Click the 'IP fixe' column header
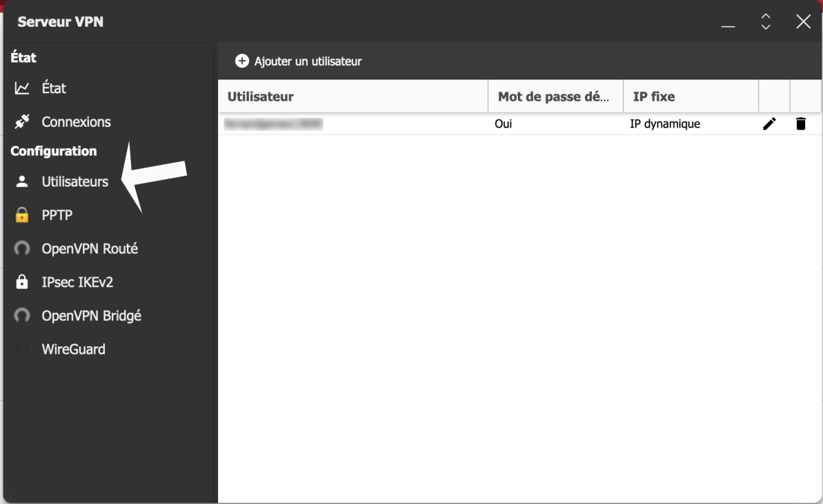 coord(654,97)
